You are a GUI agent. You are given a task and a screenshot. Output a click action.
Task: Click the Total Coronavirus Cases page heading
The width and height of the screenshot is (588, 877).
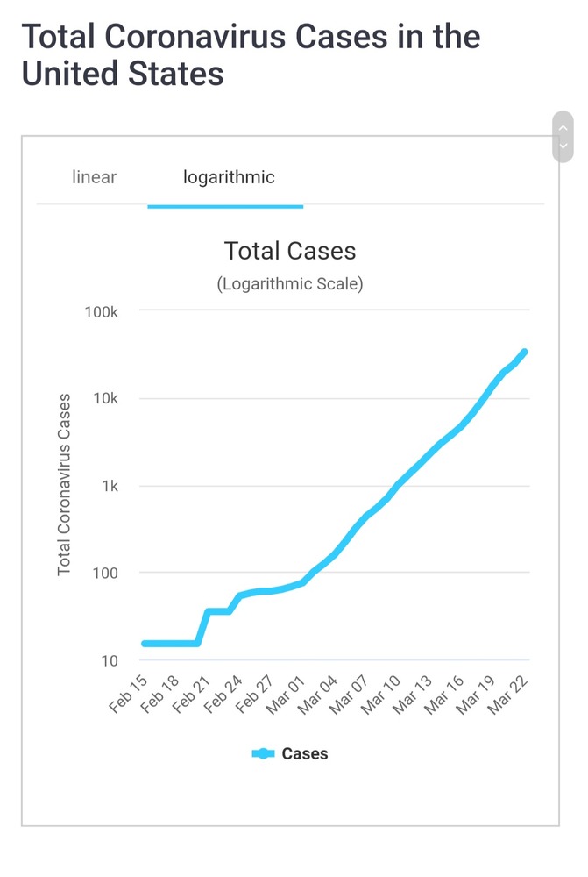click(x=251, y=55)
